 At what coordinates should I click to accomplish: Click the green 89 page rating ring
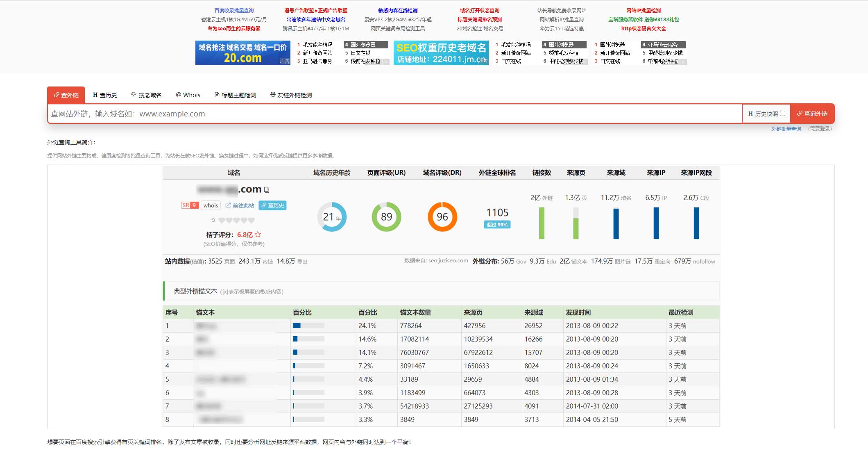pos(386,216)
